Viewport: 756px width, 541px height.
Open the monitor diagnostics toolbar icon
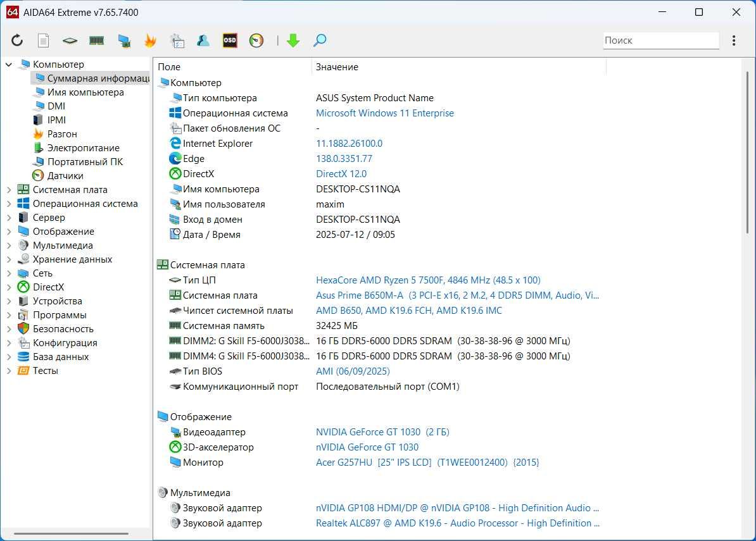click(x=124, y=41)
